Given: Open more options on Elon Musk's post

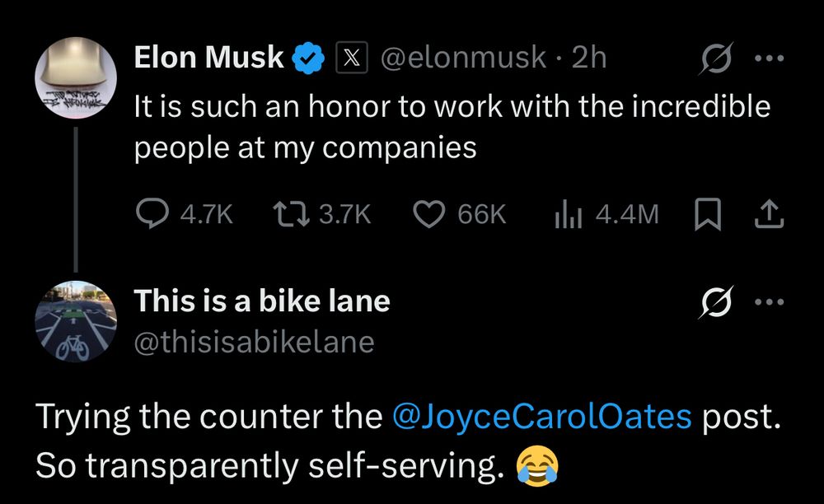Looking at the screenshot, I should point(769,58).
